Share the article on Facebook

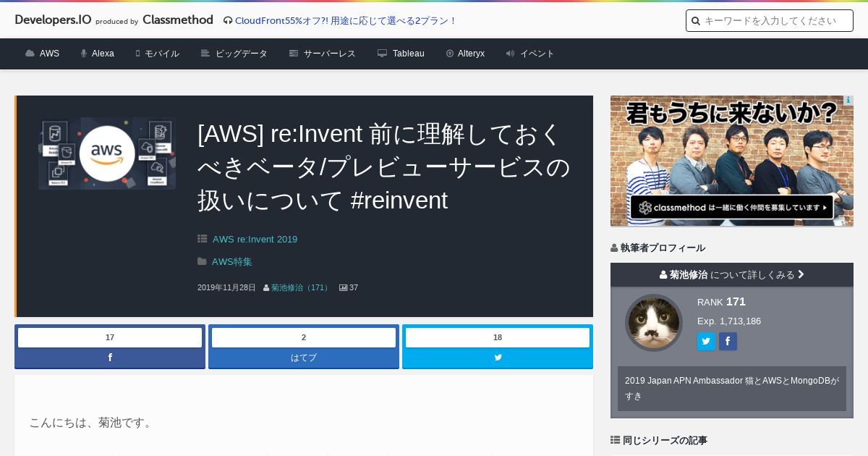[x=110, y=358]
